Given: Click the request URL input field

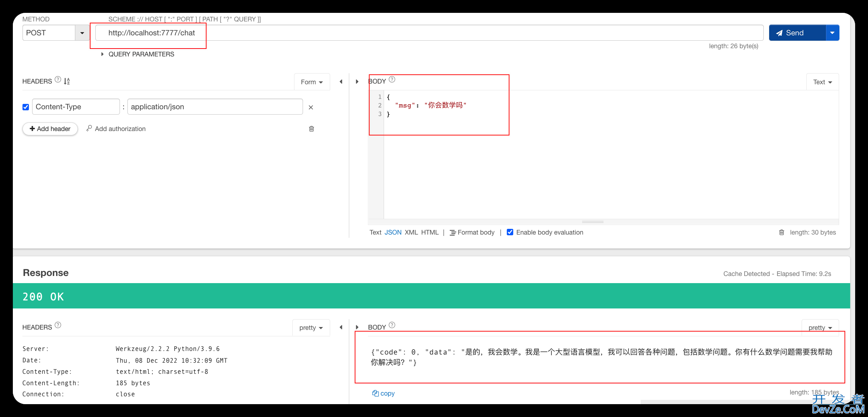Looking at the screenshot, I should (429, 33).
